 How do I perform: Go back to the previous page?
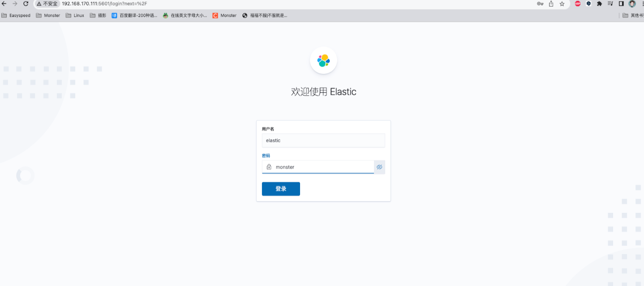click(x=4, y=4)
